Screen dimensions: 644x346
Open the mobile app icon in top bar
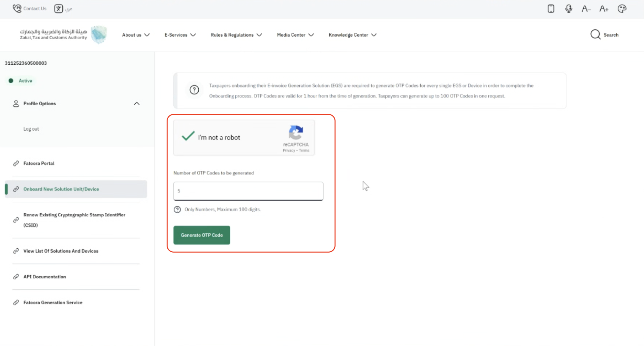click(x=551, y=9)
